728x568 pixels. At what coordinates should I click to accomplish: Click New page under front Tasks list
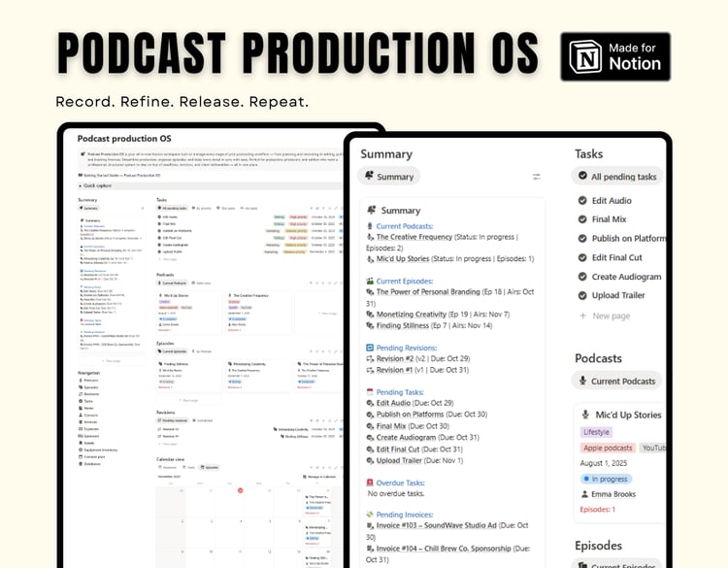pos(611,316)
